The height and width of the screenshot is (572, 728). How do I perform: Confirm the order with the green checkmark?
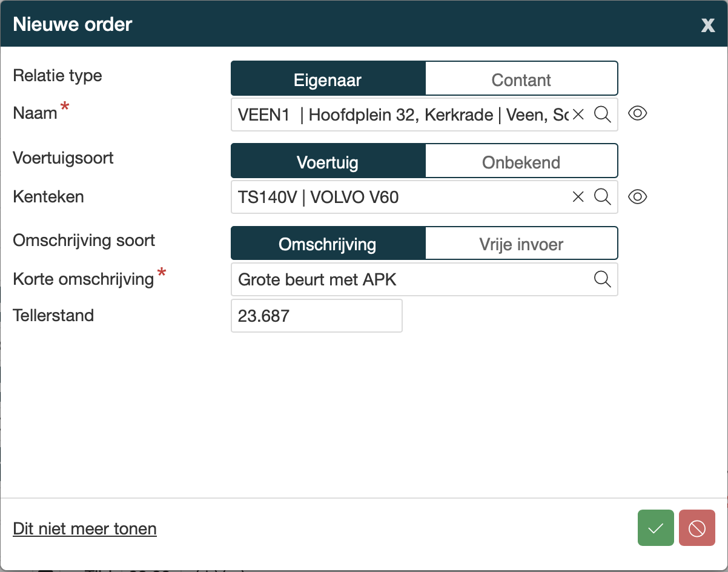tap(656, 528)
